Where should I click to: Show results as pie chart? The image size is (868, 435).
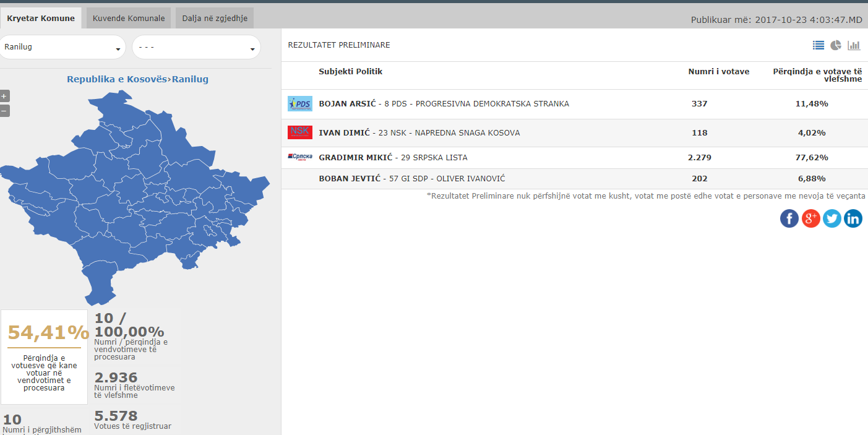coord(836,45)
